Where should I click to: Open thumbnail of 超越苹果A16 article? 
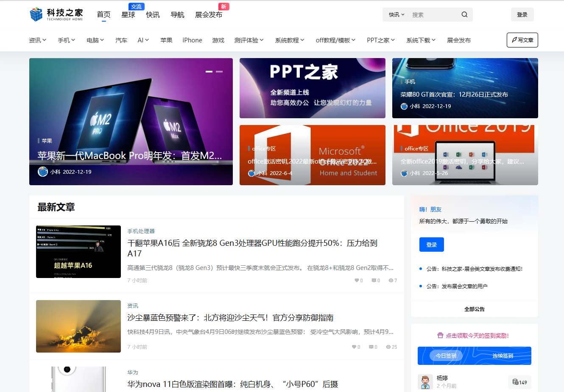[78, 252]
